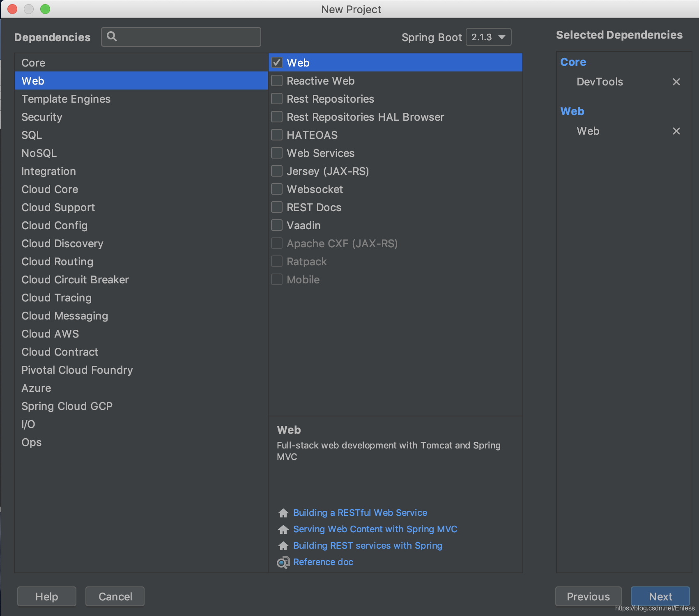Click the Next button
699x616 pixels.
click(x=660, y=596)
